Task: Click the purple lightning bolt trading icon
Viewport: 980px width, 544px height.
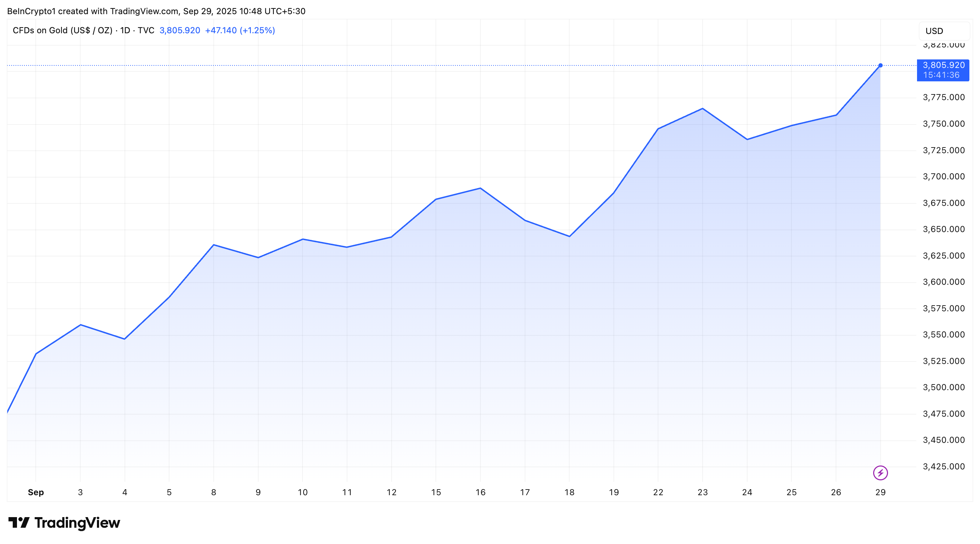Action: pyautogui.click(x=881, y=473)
